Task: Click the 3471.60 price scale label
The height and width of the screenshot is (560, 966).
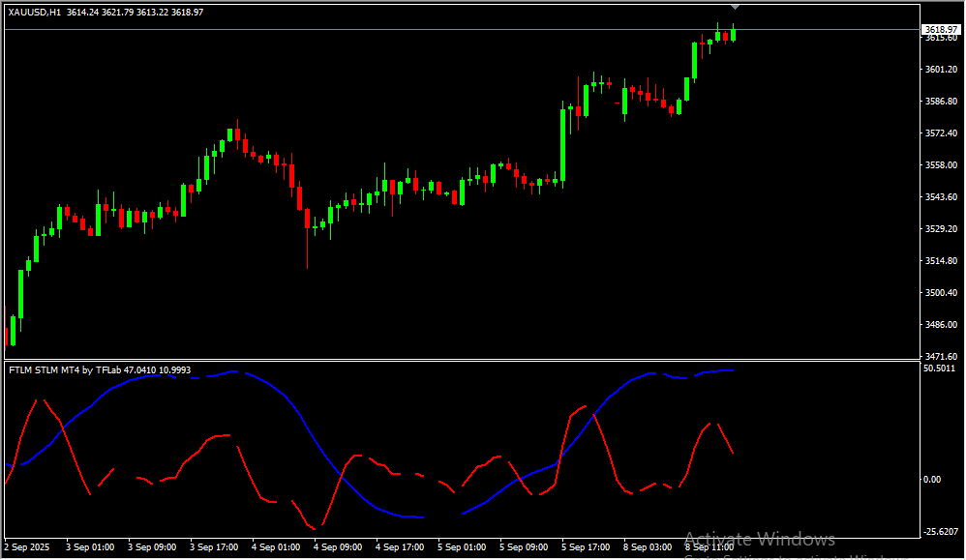Action: point(941,357)
